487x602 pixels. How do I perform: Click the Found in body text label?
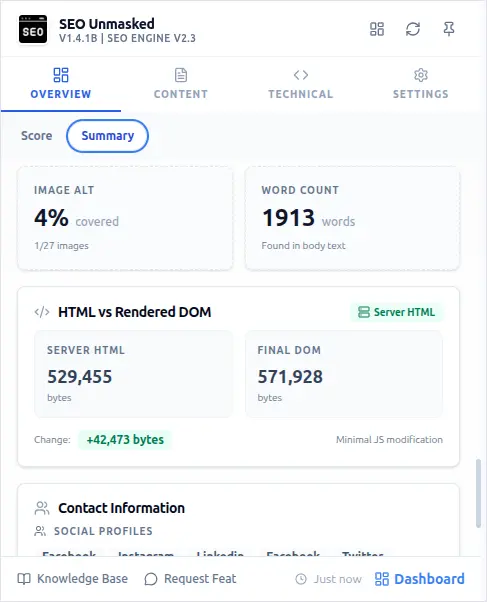(x=303, y=246)
